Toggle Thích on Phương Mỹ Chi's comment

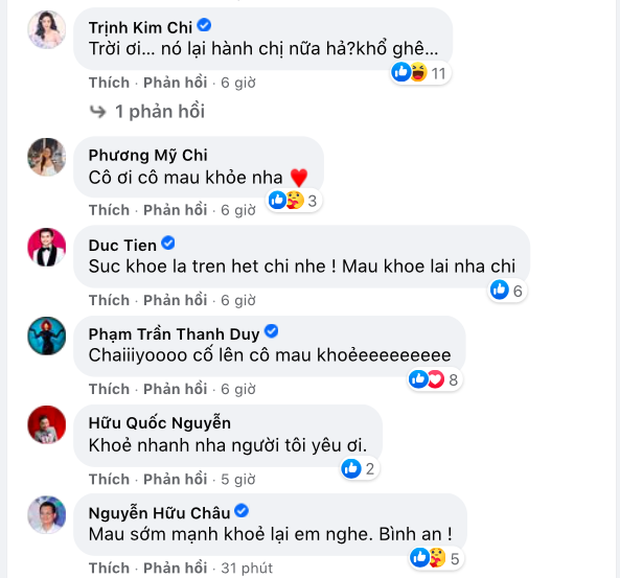(109, 210)
